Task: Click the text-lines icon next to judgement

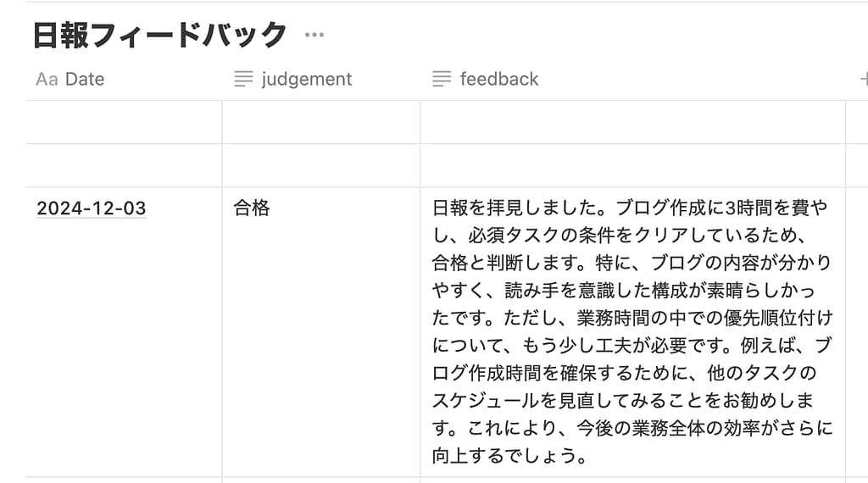Action: [243, 80]
